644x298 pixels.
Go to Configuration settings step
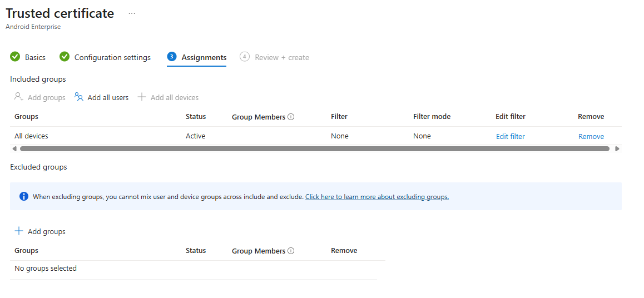coord(112,57)
